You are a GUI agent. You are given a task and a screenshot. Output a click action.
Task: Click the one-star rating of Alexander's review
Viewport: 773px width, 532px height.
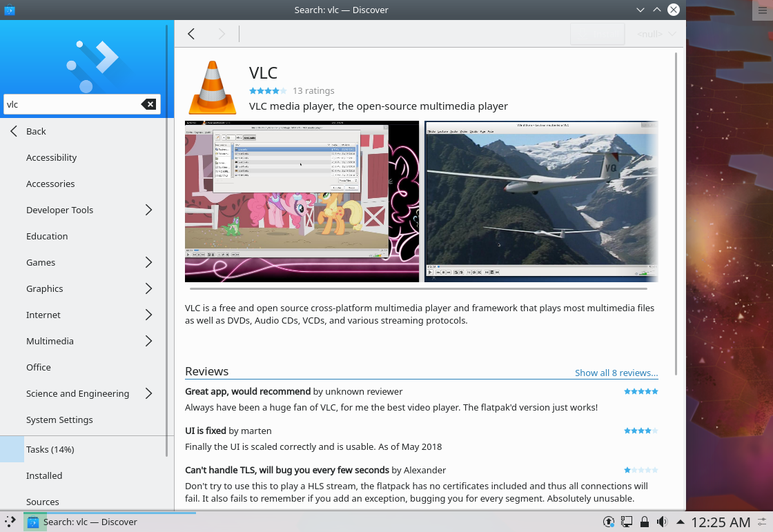pos(640,470)
